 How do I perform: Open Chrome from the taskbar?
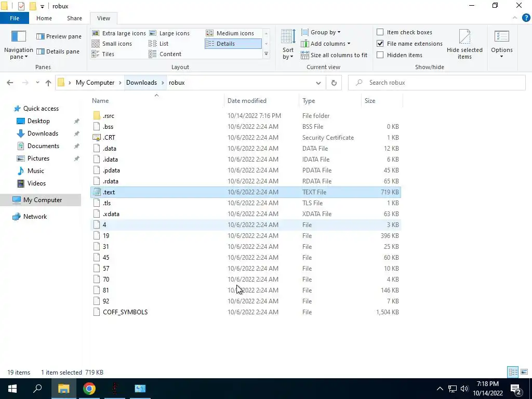click(89, 389)
